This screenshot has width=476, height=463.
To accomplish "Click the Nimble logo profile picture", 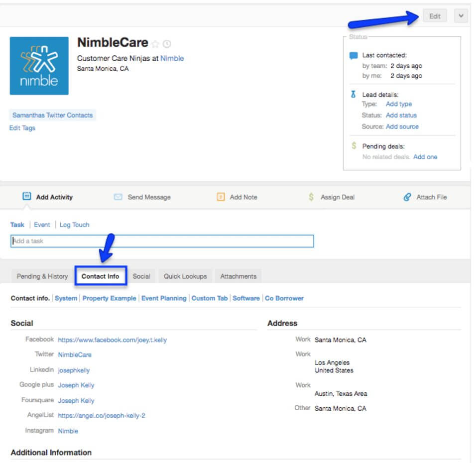I will point(39,66).
